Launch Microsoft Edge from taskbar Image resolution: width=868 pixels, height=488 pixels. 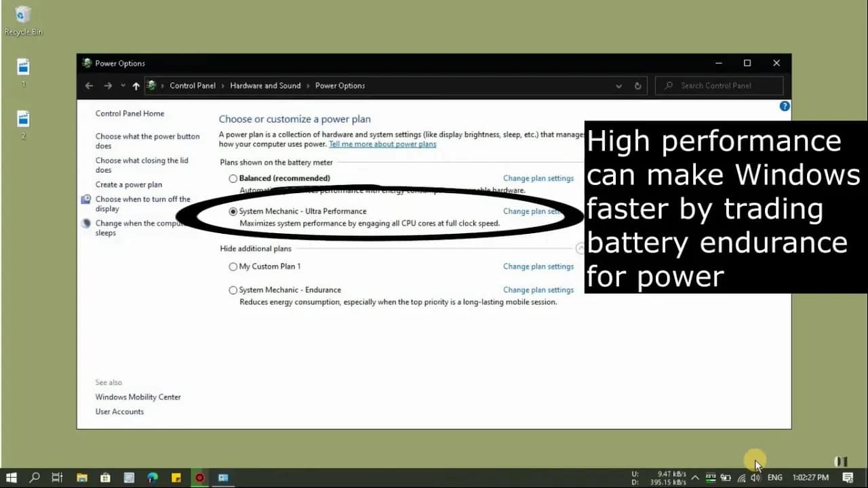(x=153, y=478)
